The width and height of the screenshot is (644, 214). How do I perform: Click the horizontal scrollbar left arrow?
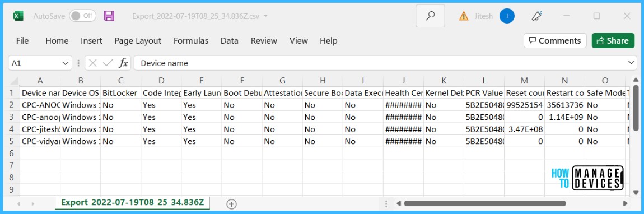point(398,203)
